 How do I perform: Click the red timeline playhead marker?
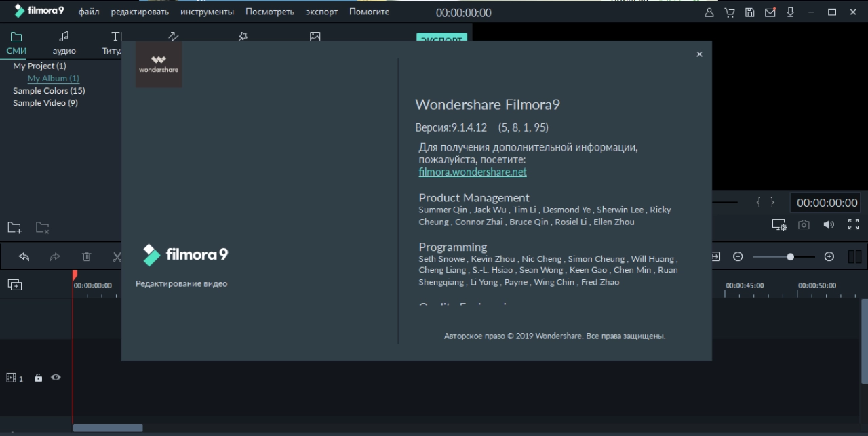tap(75, 275)
